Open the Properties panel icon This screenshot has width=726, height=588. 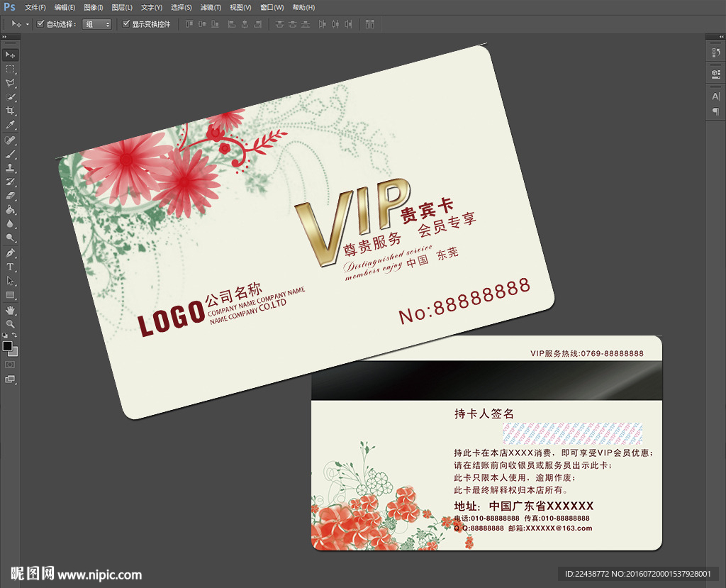click(716, 74)
